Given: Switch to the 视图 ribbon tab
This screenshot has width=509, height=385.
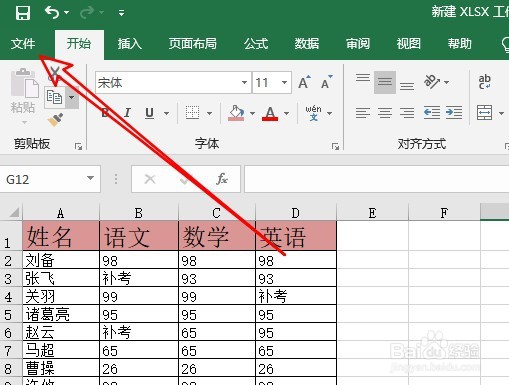Looking at the screenshot, I should coord(409,44).
